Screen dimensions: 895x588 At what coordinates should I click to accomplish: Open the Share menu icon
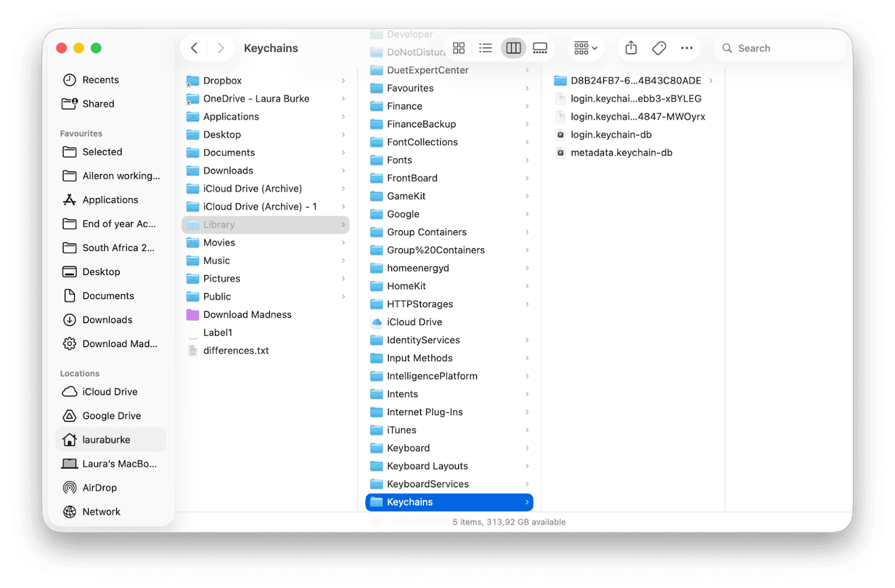pos(630,47)
